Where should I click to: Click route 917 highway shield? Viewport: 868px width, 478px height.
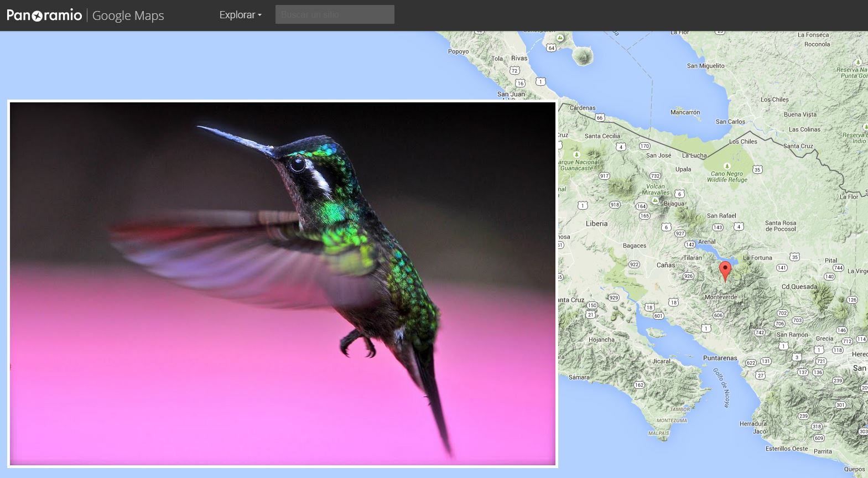tap(604, 176)
